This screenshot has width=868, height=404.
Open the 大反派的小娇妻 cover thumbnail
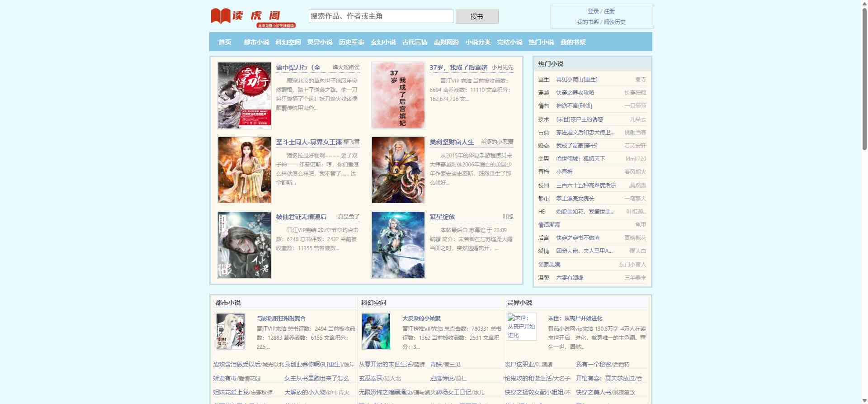pos(376,331)
